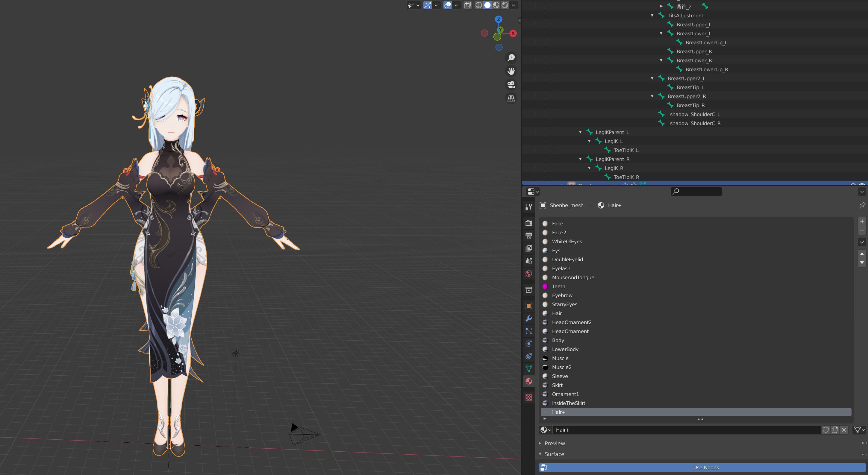
Task: Click the Use Nodes button
Action: point(706,468)
